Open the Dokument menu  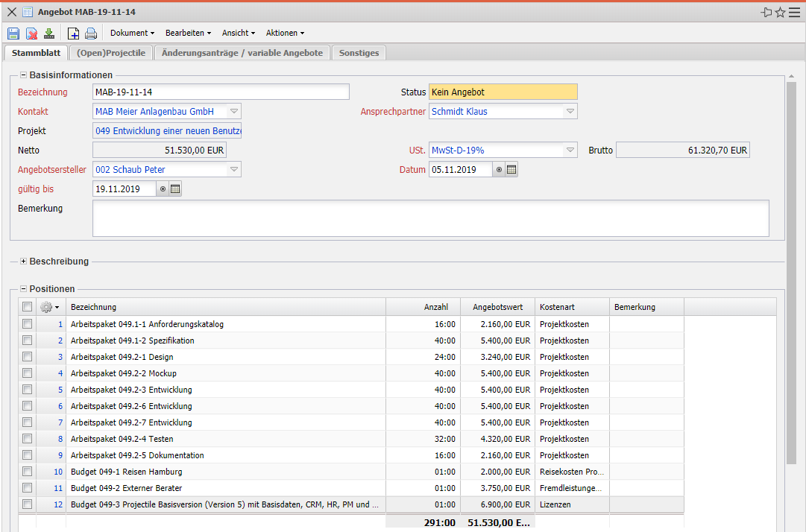click(132, 33)
